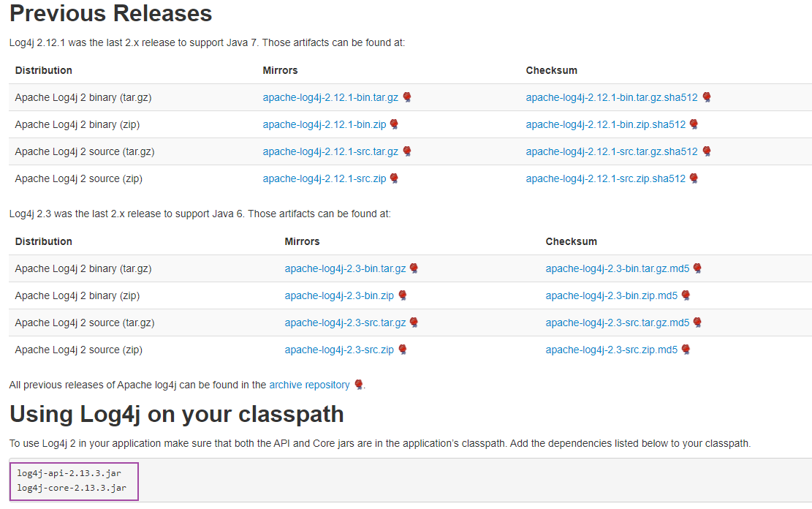This screenshot has height=509, width=812.
Task: Download apache-log4j-2.12.1-bin.tar.gz from mirrors
Action: click(330, 97)
